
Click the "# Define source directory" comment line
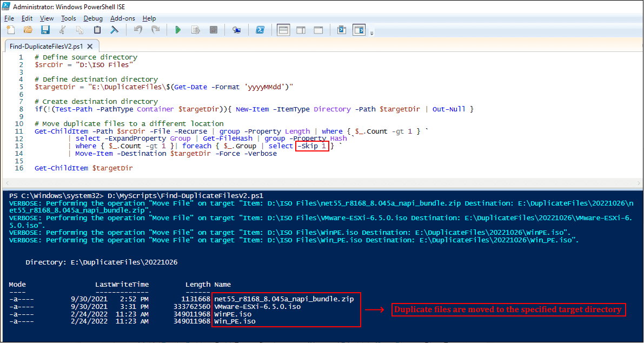(x=86, y=57)
